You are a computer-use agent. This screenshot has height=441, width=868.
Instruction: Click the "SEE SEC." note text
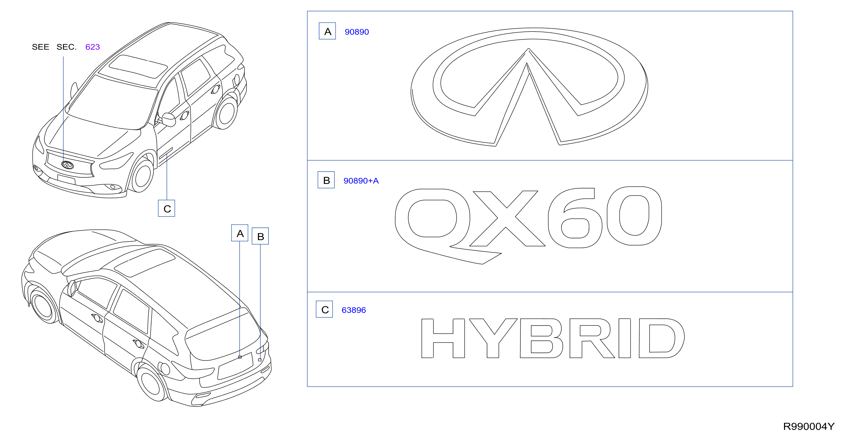54,47
